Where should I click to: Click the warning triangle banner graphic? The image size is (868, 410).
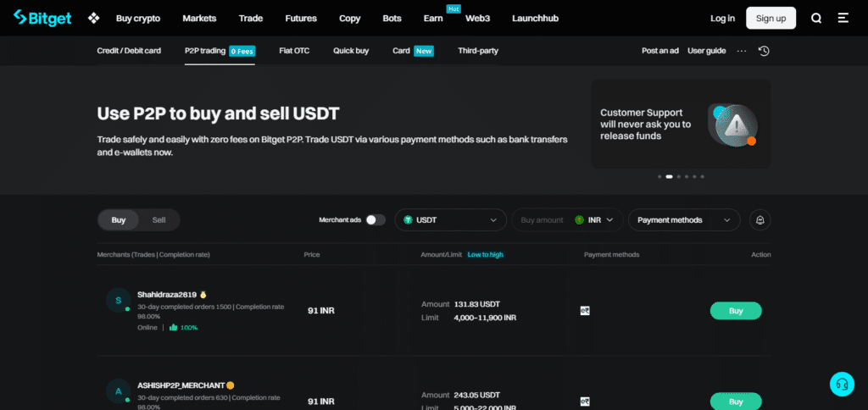735,126
